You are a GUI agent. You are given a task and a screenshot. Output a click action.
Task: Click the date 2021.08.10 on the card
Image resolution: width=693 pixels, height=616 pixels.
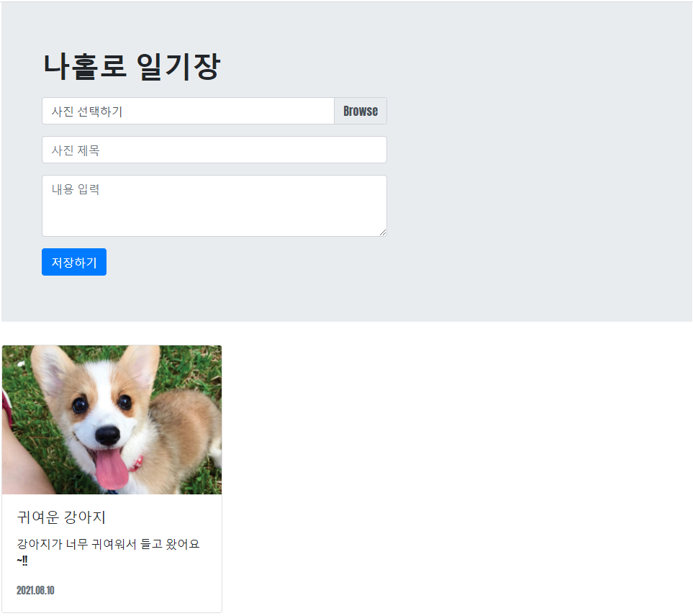35,590
